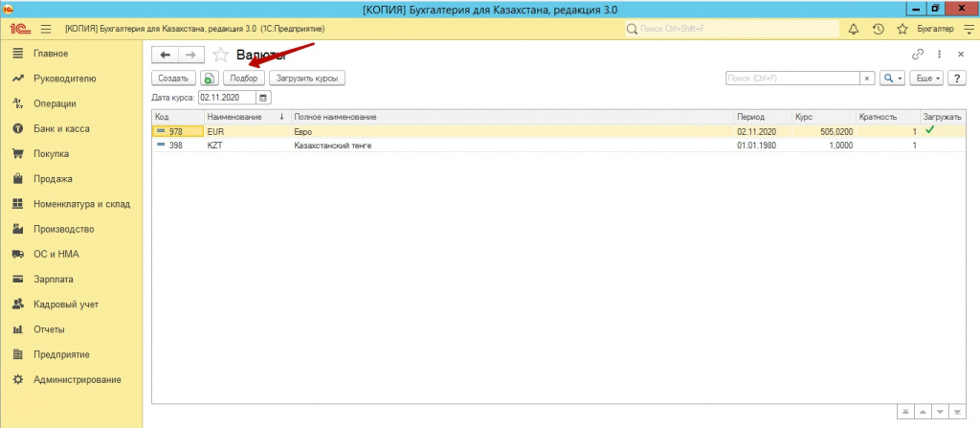Click the Администрирование gear icon

(x=18, y=379)
